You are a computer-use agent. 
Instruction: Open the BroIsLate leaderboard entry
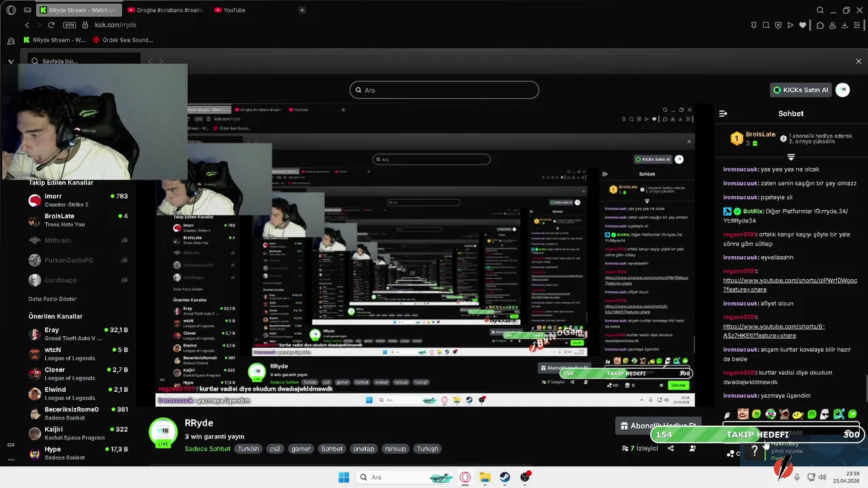753,138
